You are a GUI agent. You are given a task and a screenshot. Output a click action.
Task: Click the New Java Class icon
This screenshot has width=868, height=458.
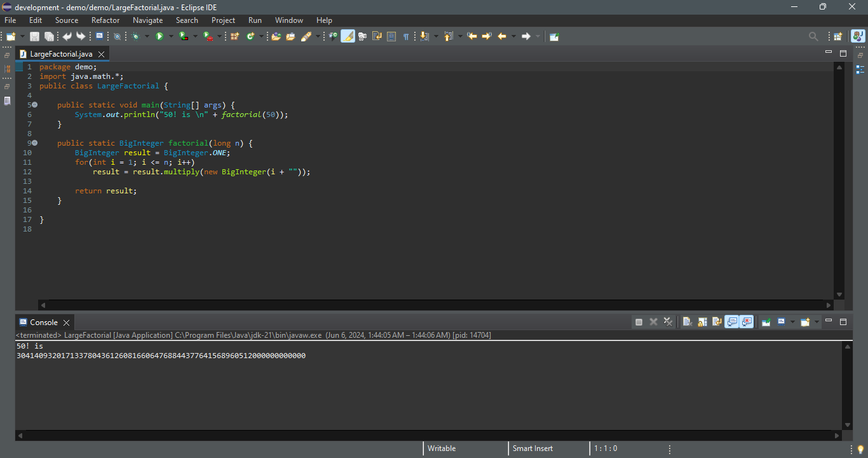[250, 37]
